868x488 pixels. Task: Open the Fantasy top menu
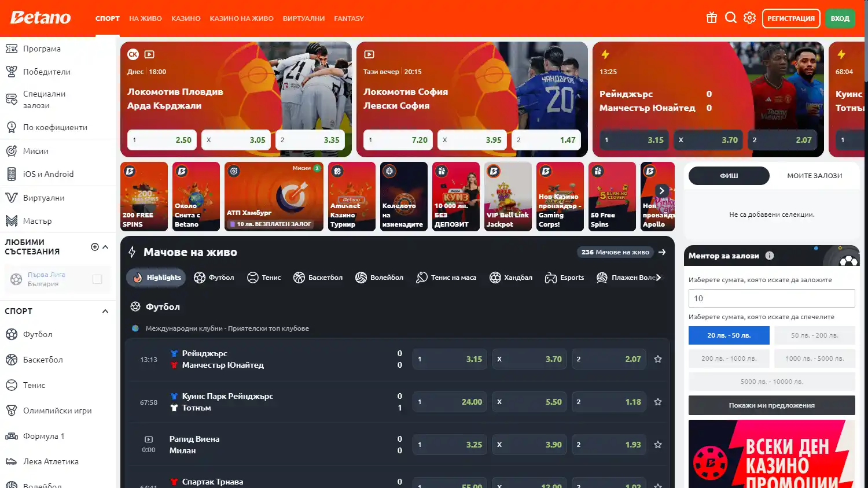click(349, 19)
